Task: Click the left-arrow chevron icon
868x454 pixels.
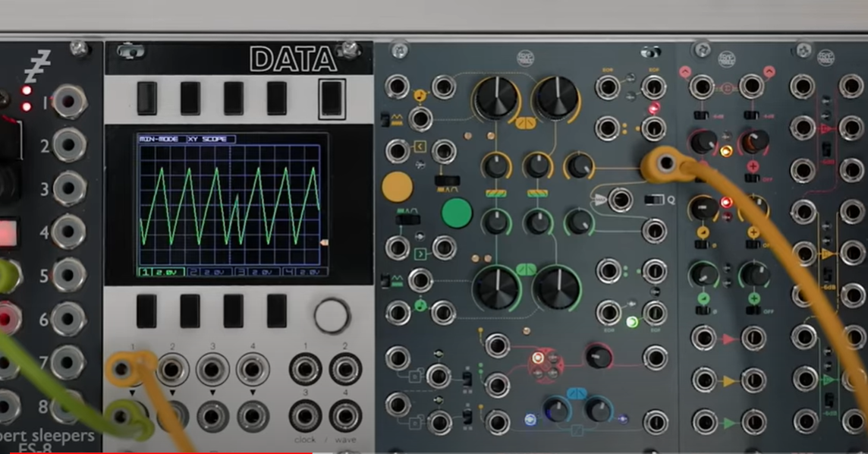Action: pyautogui.click(x=420, y=145)
